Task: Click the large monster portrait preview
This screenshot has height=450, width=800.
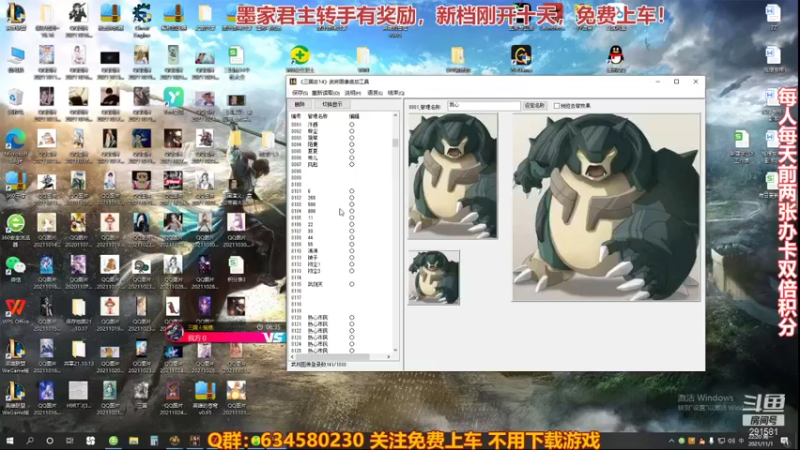Action: (606, 207)
